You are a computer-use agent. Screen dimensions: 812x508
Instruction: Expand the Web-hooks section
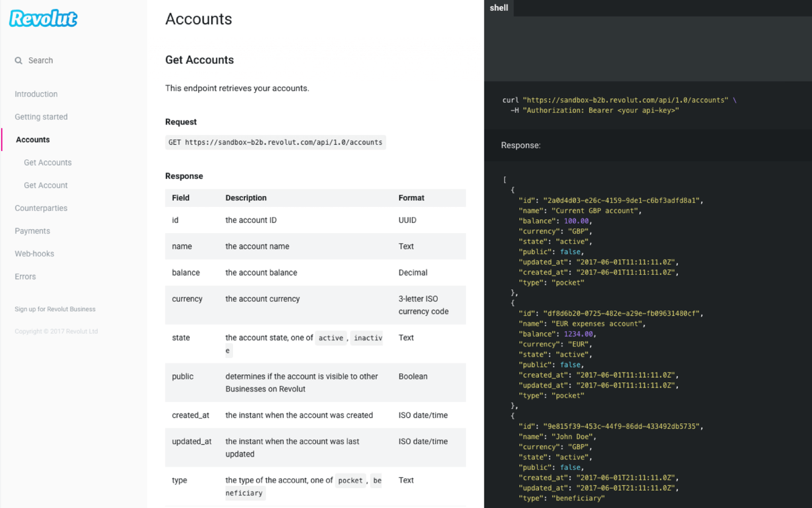coord(34,254)
